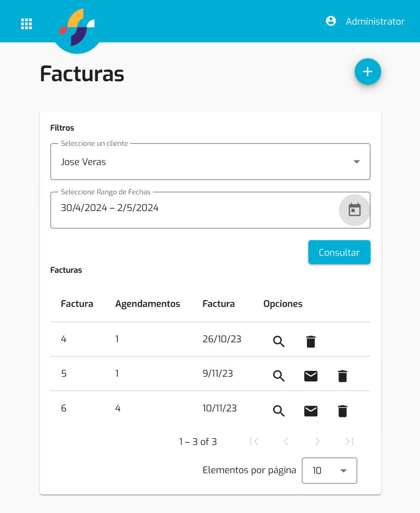
Task: Send invoice 6 by email
Action: (x=311, y=411)
